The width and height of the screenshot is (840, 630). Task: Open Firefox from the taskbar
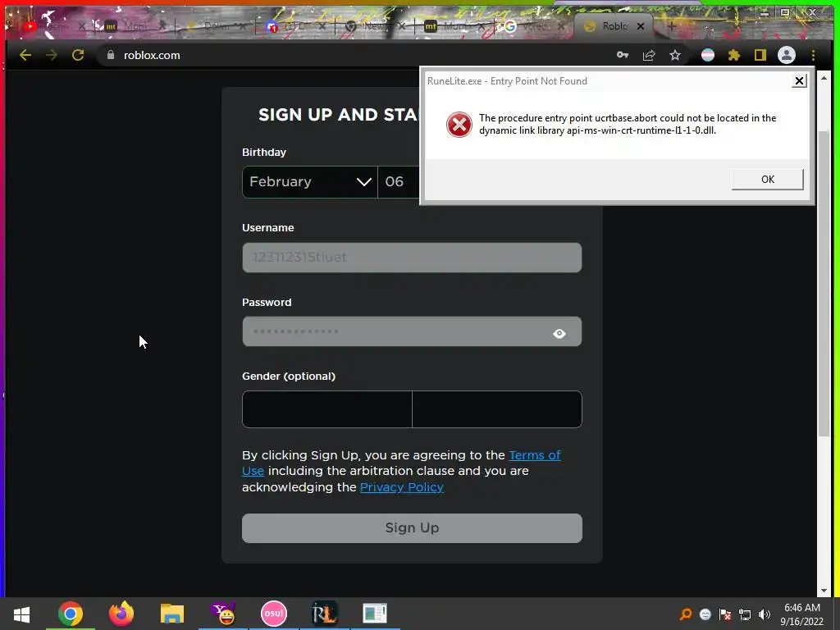(121, 614)
